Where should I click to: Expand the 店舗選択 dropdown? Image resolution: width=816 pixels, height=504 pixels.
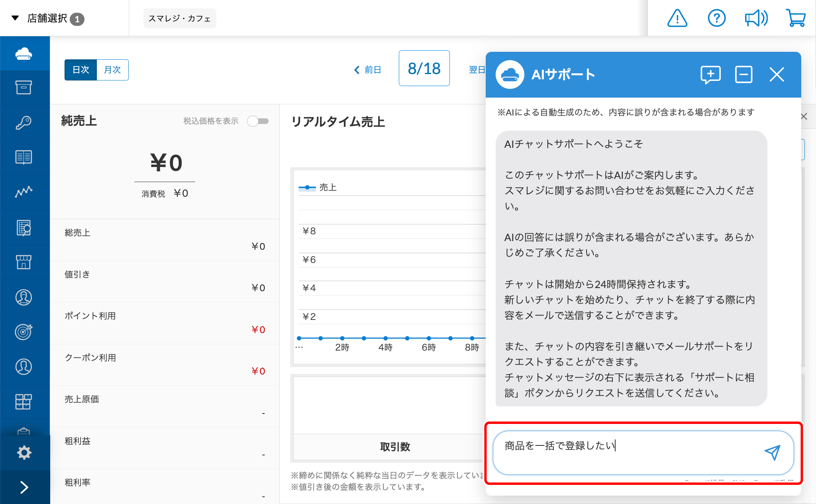click(48, 18)
